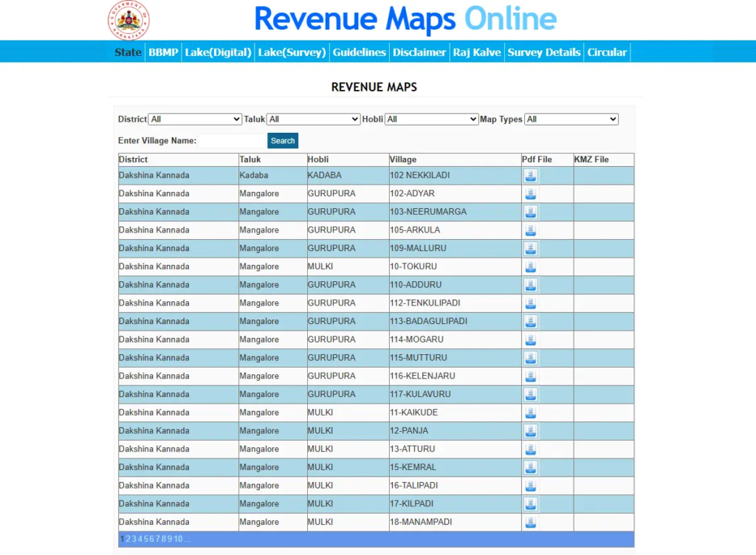
Task: Open PDF file for 18-MANAMPADI
Action: pos(530,523)
